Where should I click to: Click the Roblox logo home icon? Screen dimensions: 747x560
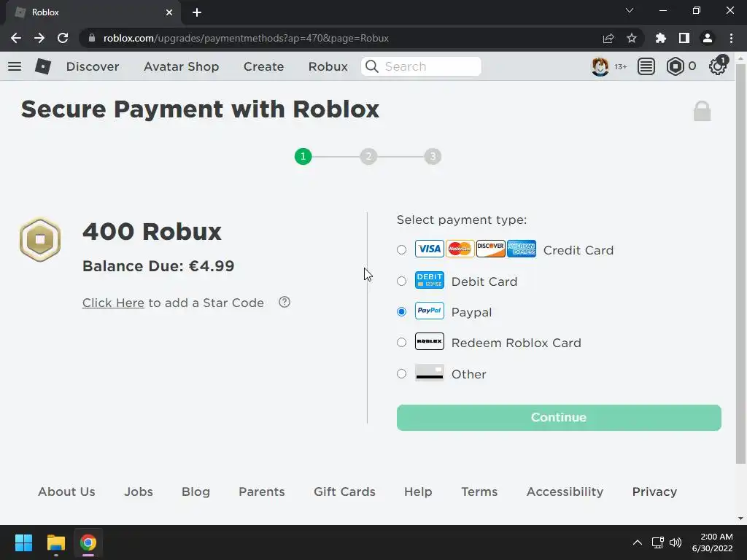coord(43,66)
